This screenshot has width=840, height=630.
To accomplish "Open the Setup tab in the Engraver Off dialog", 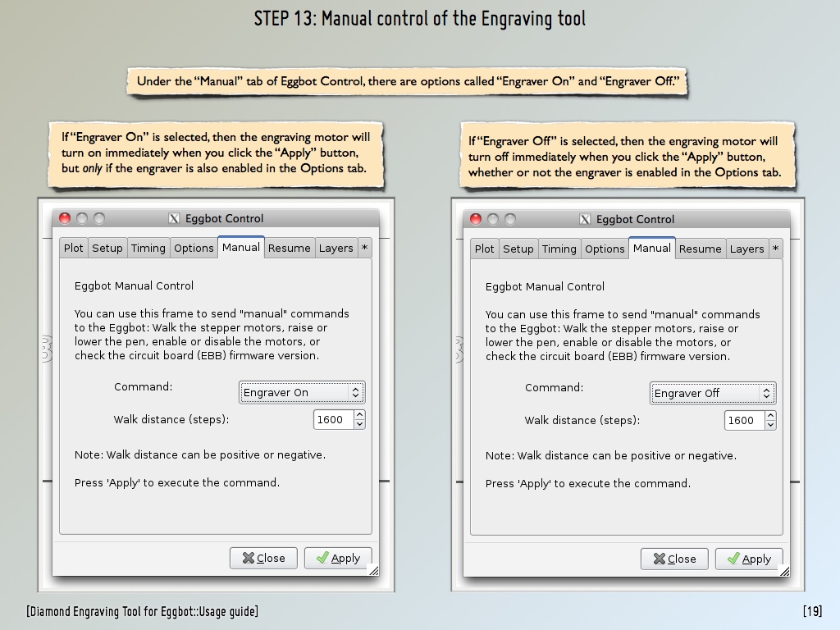I will pyautogui.click(x=518, y=249).
